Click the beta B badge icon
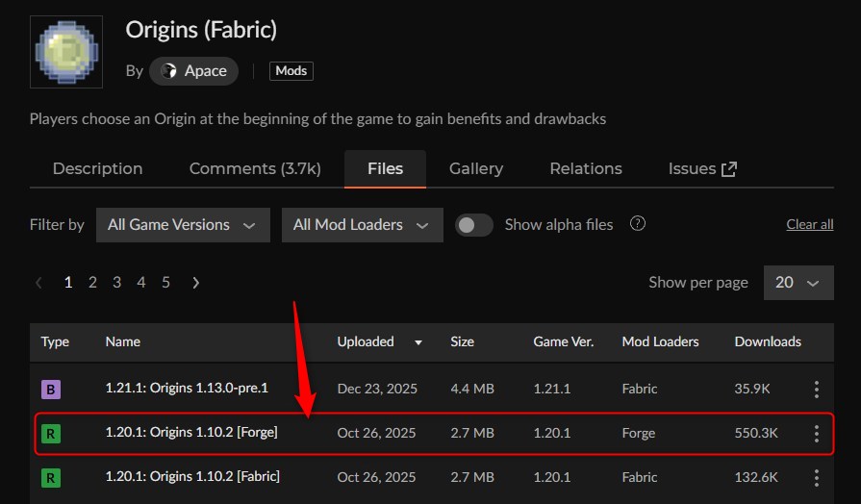This screenshot has height=504, width=861. click(x=50, y=390)
